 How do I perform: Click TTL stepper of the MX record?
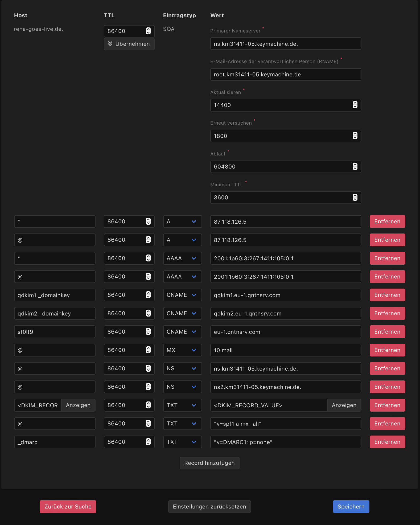tap(148, 350)
